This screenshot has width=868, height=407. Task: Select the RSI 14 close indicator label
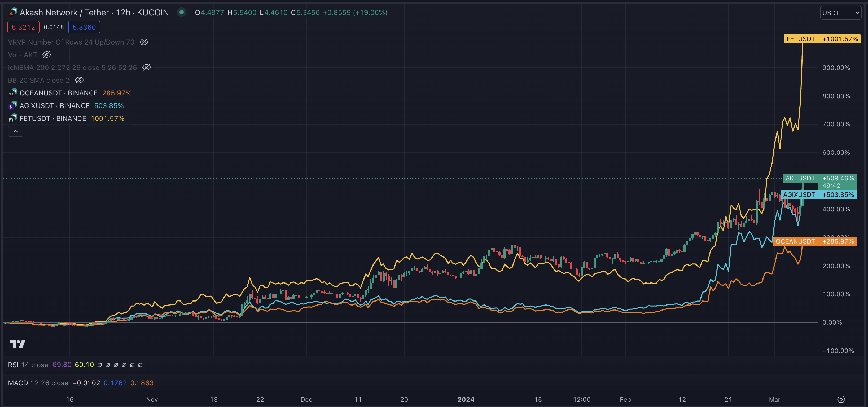tap(28, 365)
